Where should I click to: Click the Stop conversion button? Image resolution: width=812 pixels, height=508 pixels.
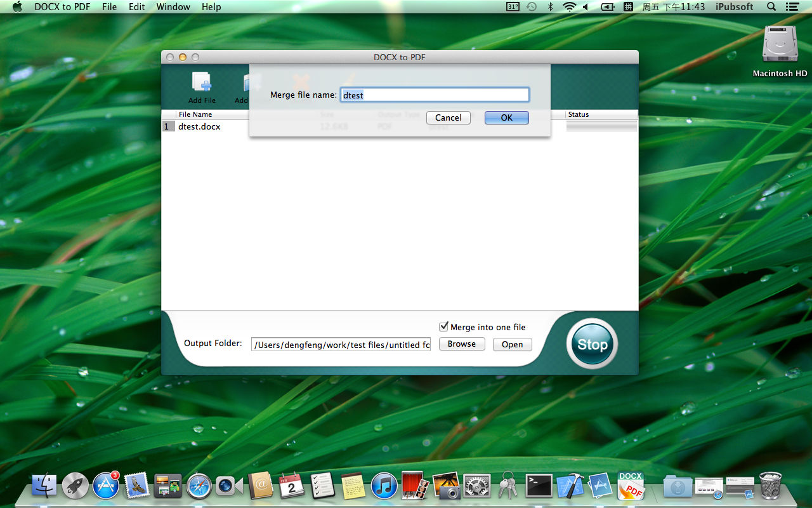coord(592,344)
